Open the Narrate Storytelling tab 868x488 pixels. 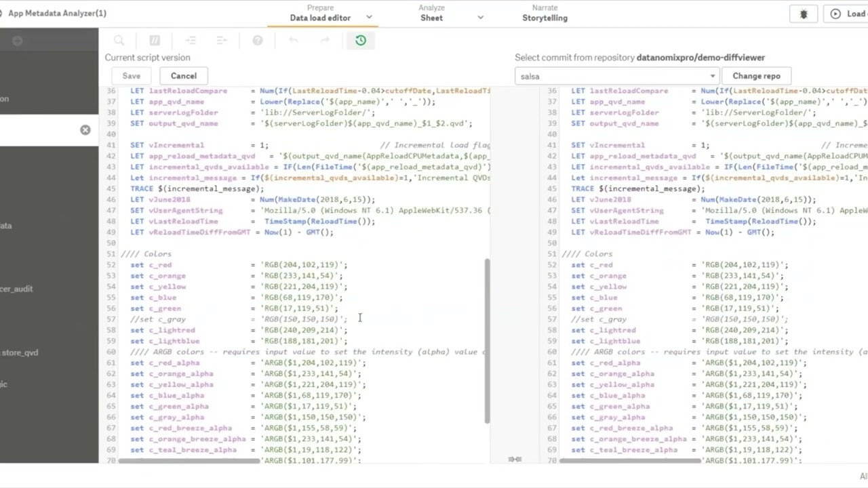545,13
